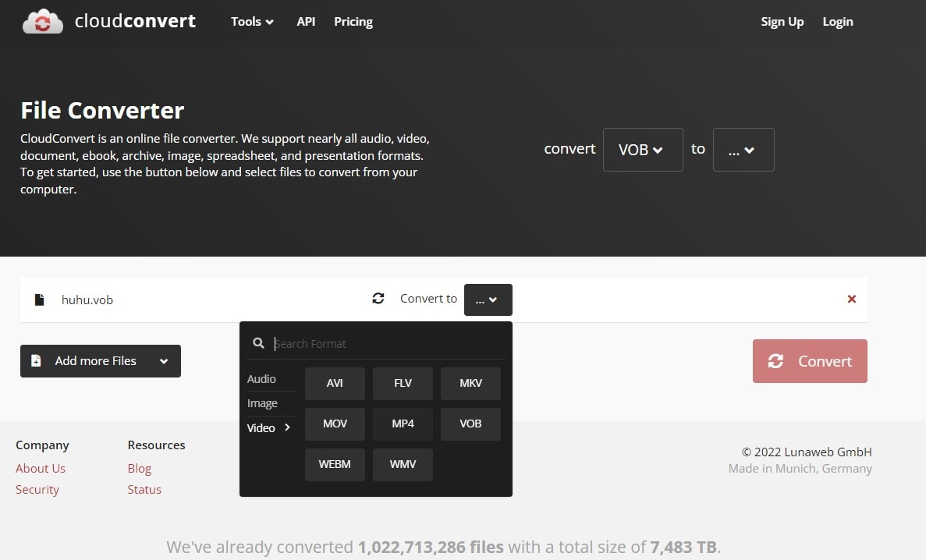Click the Company footer heading
The width and height of the screenshot is (926, 560).
(42, 445)
